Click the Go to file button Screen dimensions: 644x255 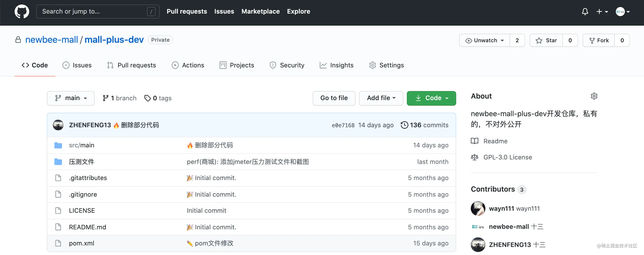[x=334, y=98]
